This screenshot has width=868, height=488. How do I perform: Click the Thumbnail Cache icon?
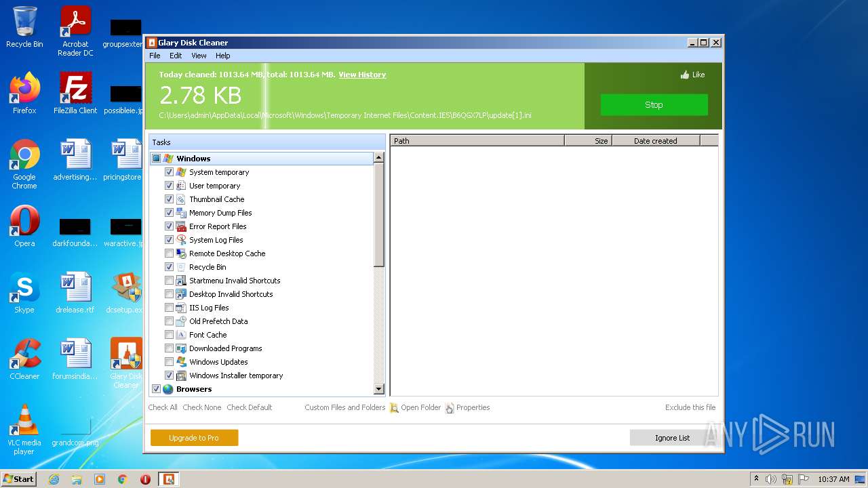(x=181, y=199)
